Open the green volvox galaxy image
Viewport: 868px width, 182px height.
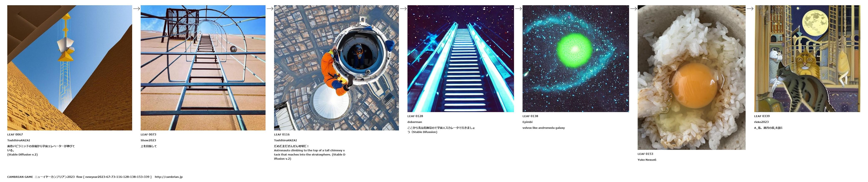(x=576, y=58)
